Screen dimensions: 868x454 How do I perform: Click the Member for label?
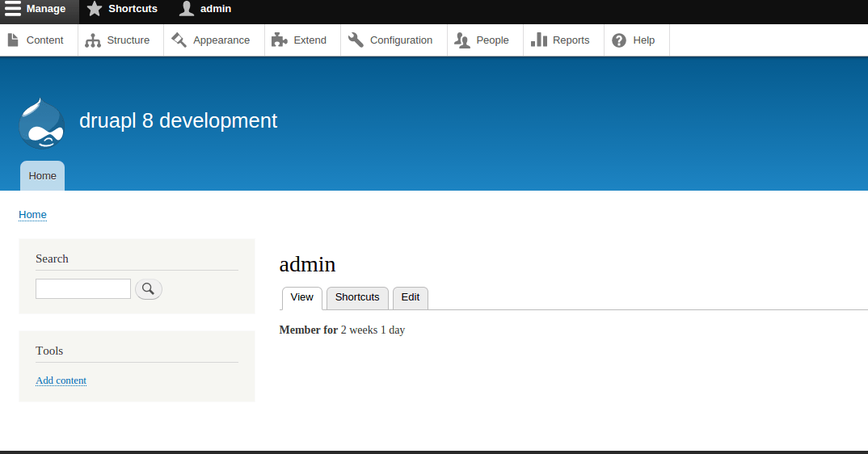tap(309, 330)
